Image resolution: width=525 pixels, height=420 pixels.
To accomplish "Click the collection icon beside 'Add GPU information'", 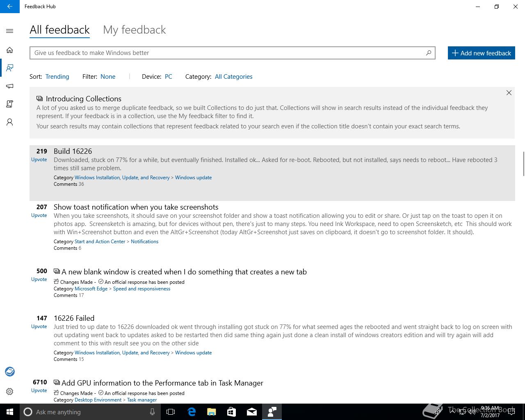I will [x=57, y=382].
